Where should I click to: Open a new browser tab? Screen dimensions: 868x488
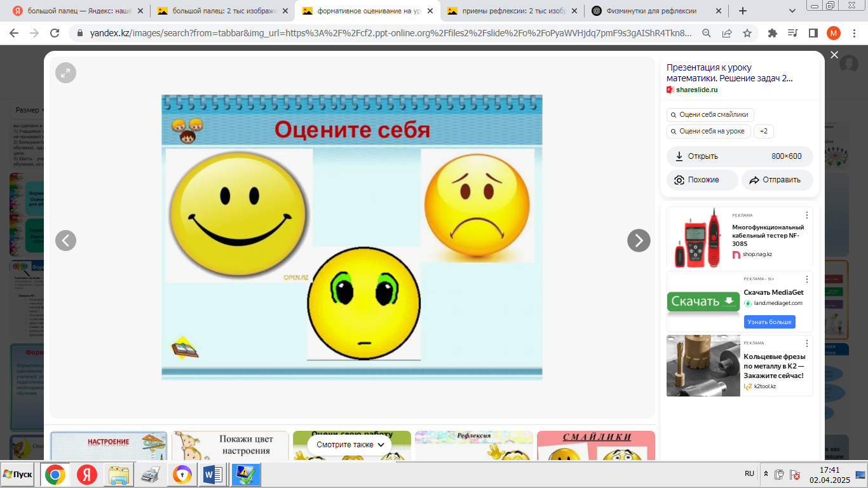pos(743,11)
